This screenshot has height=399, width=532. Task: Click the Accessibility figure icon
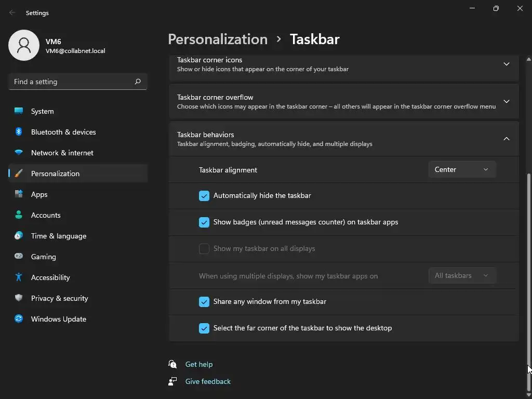[x=19, y=277]
